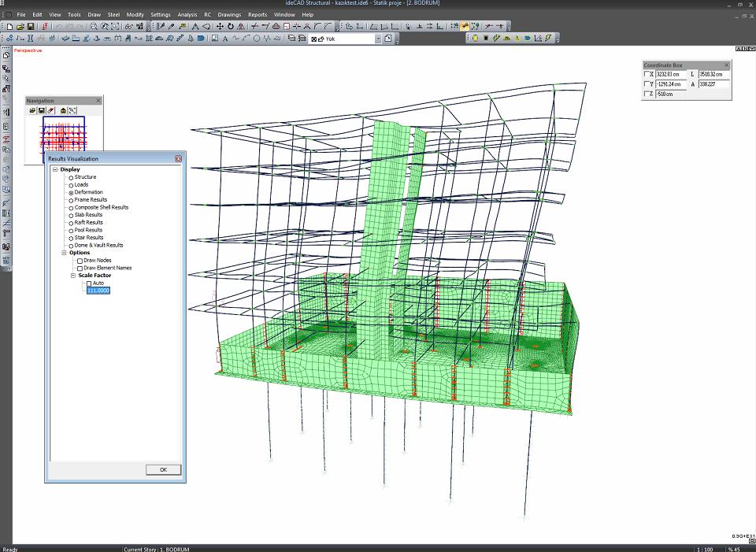Screen dimensions: 756x552
Task: Open the Yük layer dropdown
Action: 378,39
